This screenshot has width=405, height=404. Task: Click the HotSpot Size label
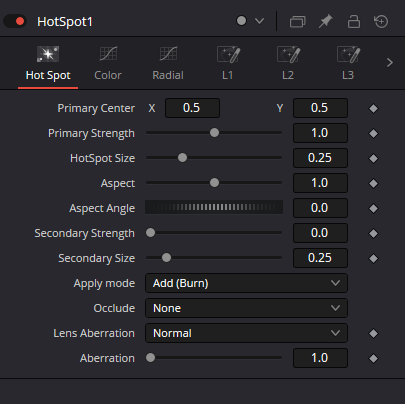coord(102,158)
